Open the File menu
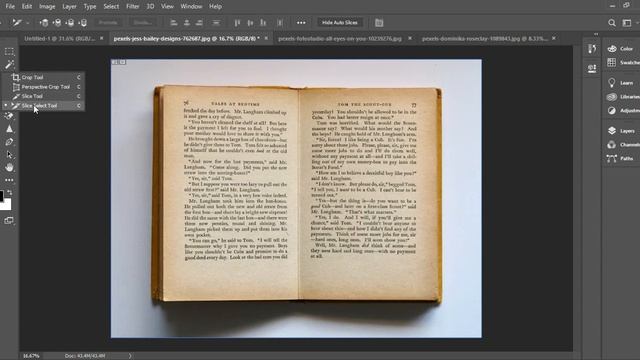 10,7
